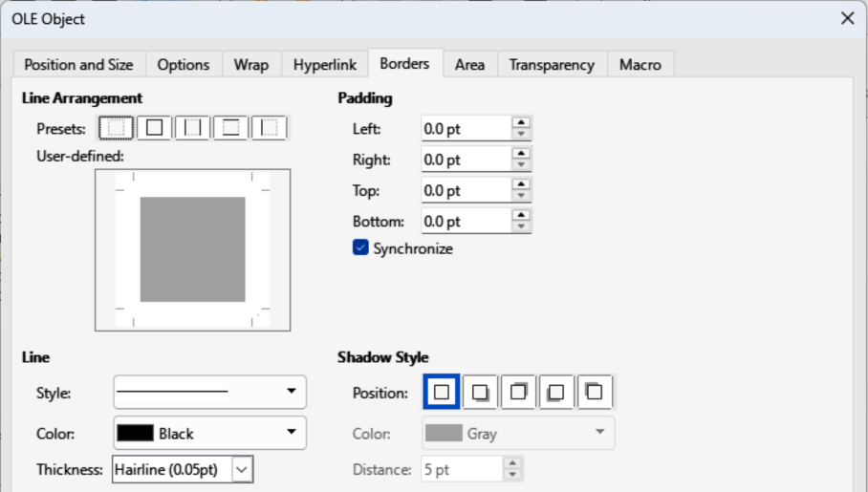
Task: Choose left and right borders preset
Action: click(x=193, y=128)
